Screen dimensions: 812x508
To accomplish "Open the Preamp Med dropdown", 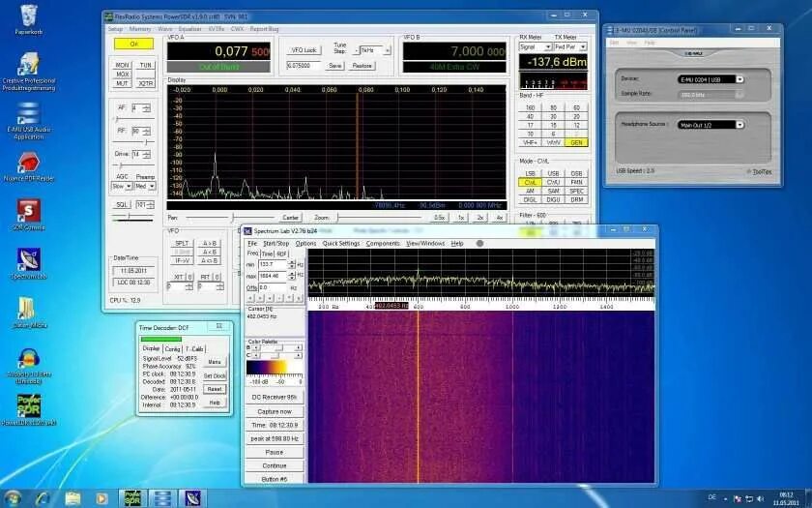I will 144,186.
